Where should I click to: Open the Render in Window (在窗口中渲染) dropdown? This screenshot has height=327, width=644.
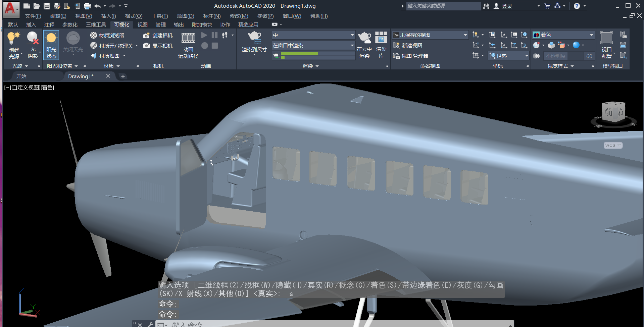[x=313, y=45]
